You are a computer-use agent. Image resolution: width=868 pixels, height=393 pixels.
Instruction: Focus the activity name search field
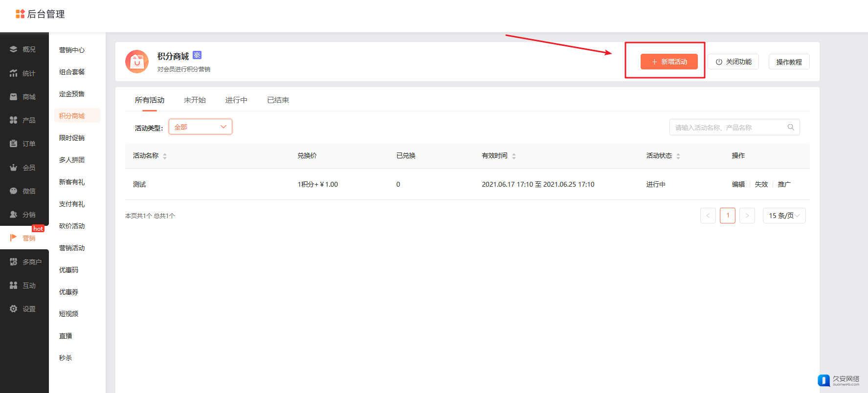tap(734, 127)
